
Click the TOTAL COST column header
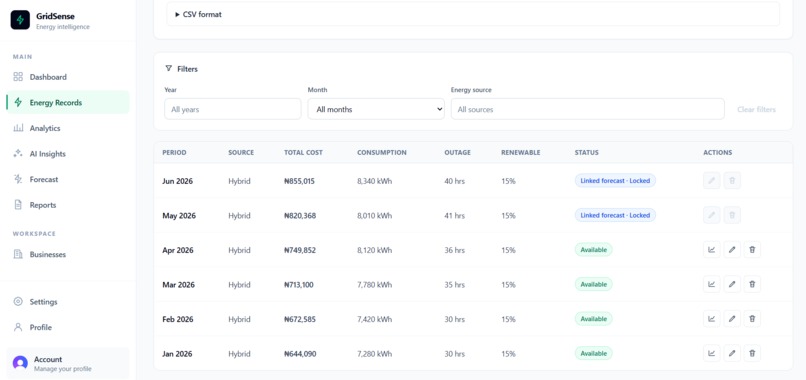(x=303, y=153)
